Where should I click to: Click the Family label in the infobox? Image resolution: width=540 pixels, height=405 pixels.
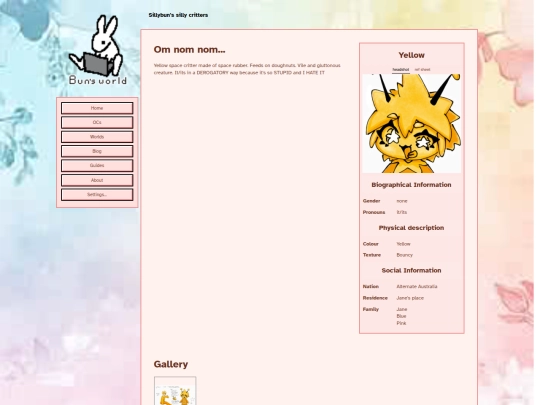(x=371, y=310)
